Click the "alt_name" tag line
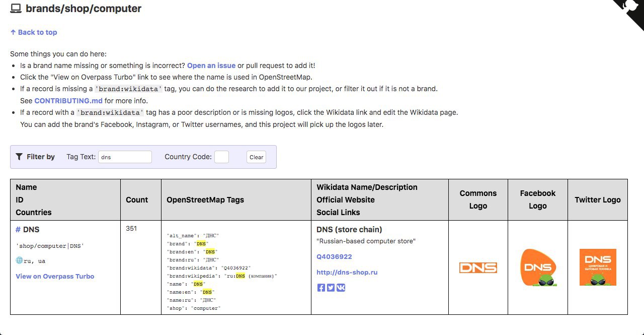 (193, 235)
